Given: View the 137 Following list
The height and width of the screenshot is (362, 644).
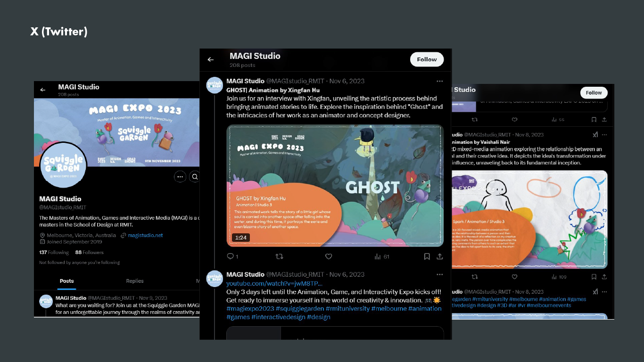Looking at the screenshot, I should [x=54, y=253].
